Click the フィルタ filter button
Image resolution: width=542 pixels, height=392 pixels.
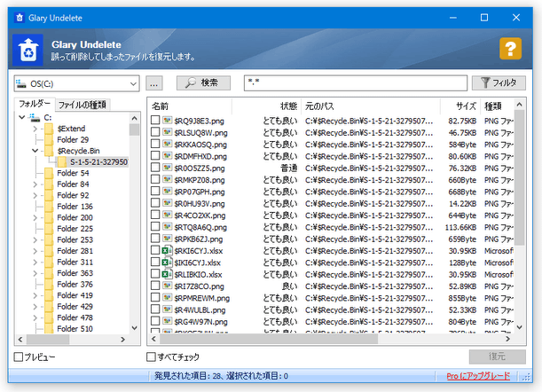(499, 83)
